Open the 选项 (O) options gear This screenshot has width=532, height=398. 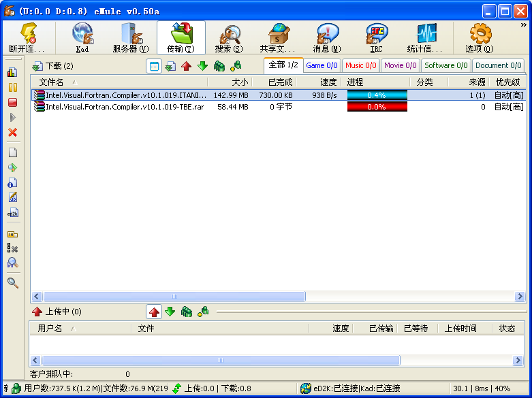tap(480, 37)
